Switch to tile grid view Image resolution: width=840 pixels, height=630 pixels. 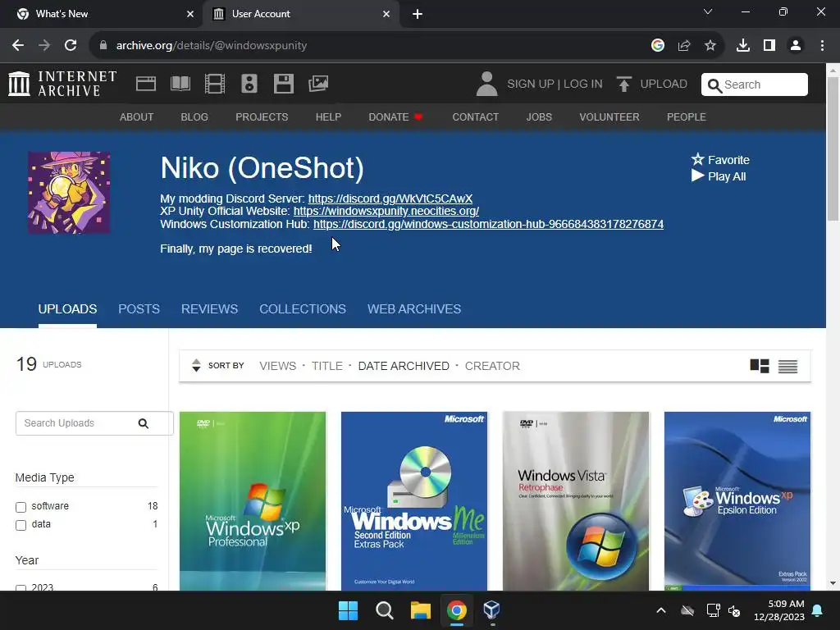(x=760, y=366)
